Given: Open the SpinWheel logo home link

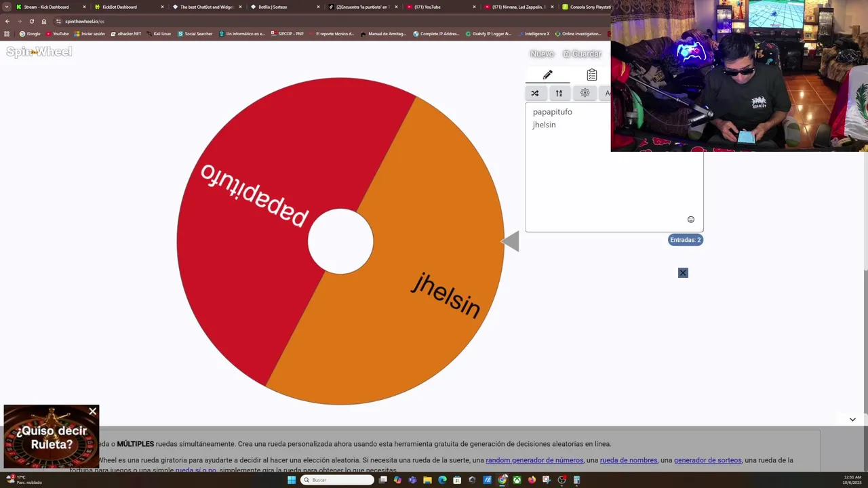Looking at the screenshot, I should tap(39, 52).
